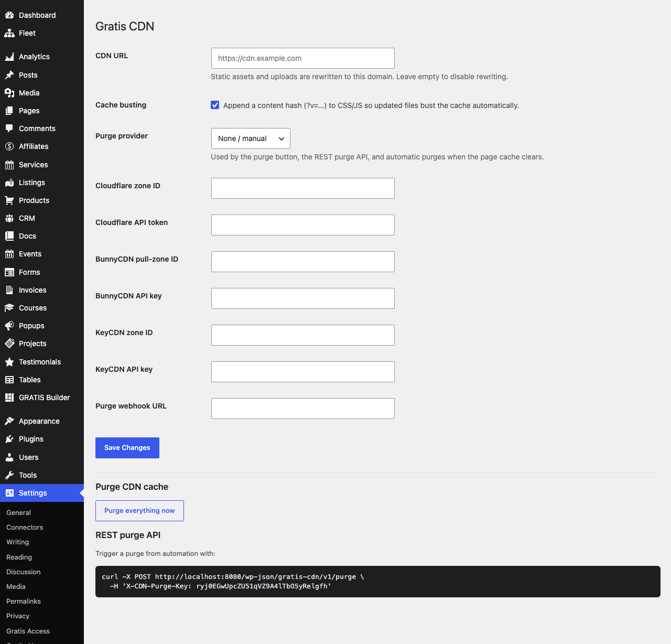Click the Products cart icon
671x644 pixels.
tap(9, 200)
